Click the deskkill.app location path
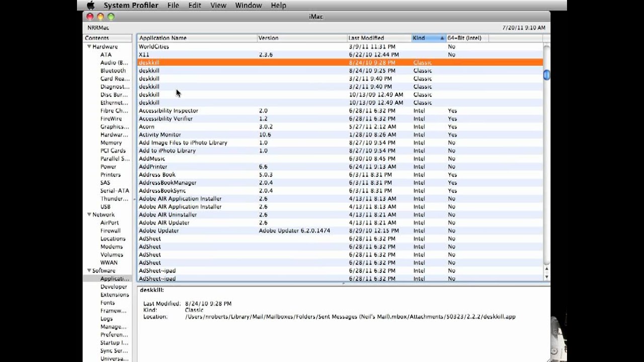The height and width of the screenshot is (362, 644). (x=350, y=317)
